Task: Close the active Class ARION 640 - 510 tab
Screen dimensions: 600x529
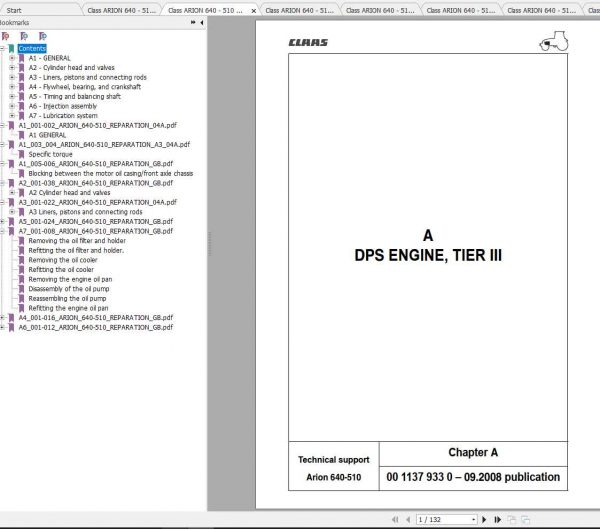Action: pyautogui.click(x=253, y=11)
